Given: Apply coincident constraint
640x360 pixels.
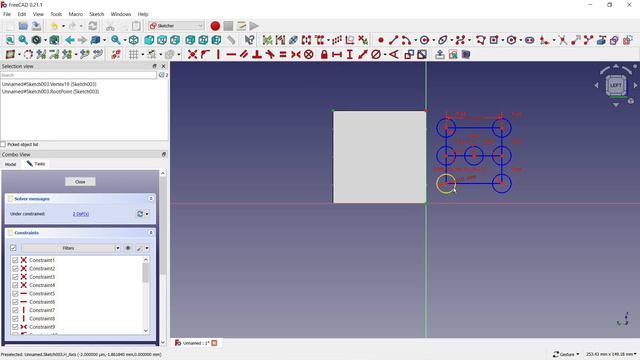Looking at the screenshot, I should point(192,54).
